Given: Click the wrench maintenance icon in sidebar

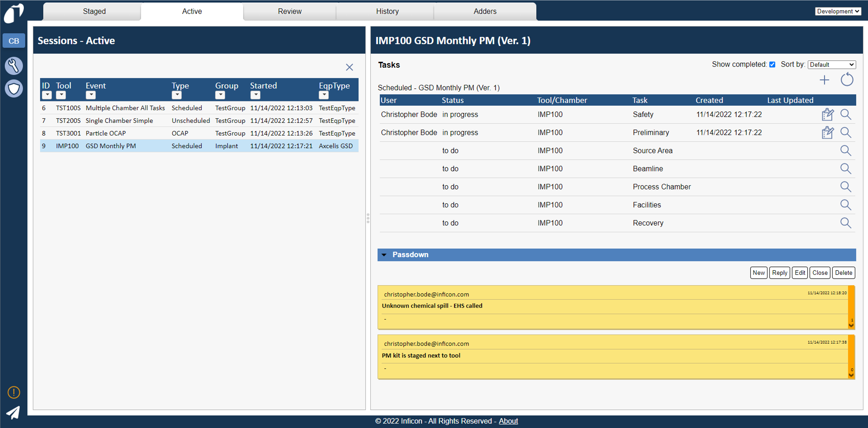Looking at the screenshot, I should 14,65.
